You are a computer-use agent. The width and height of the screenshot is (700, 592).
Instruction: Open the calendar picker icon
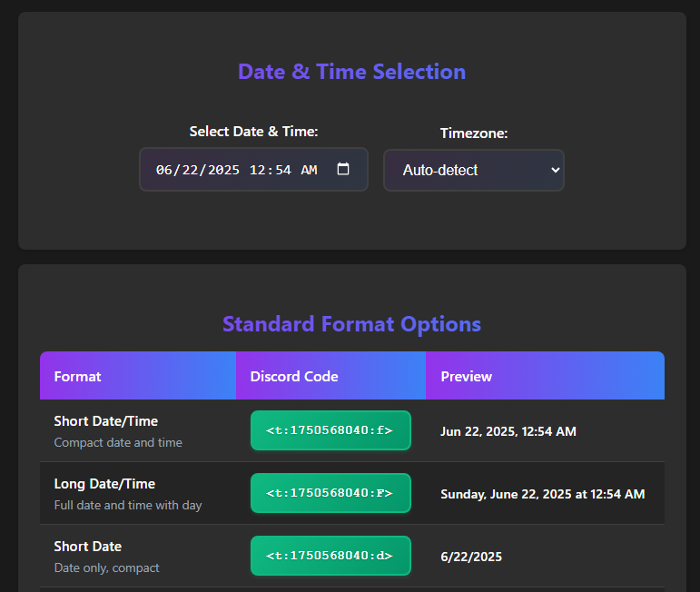[343, 169]
